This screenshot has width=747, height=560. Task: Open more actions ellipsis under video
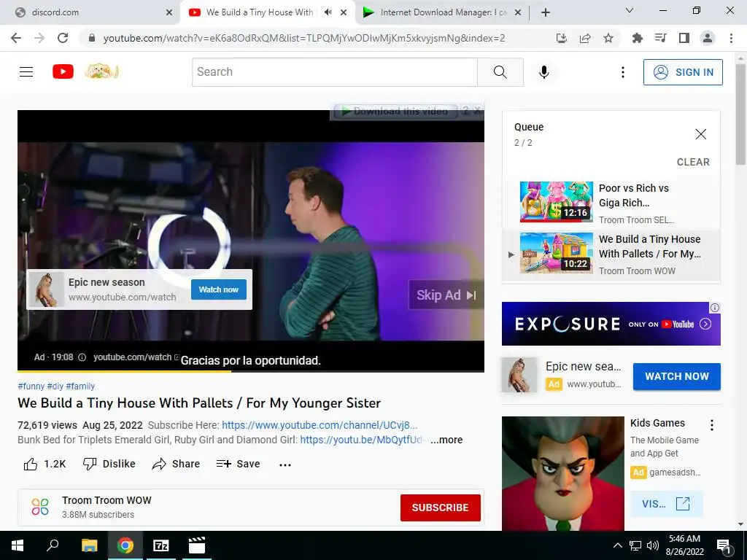(285, 464)
